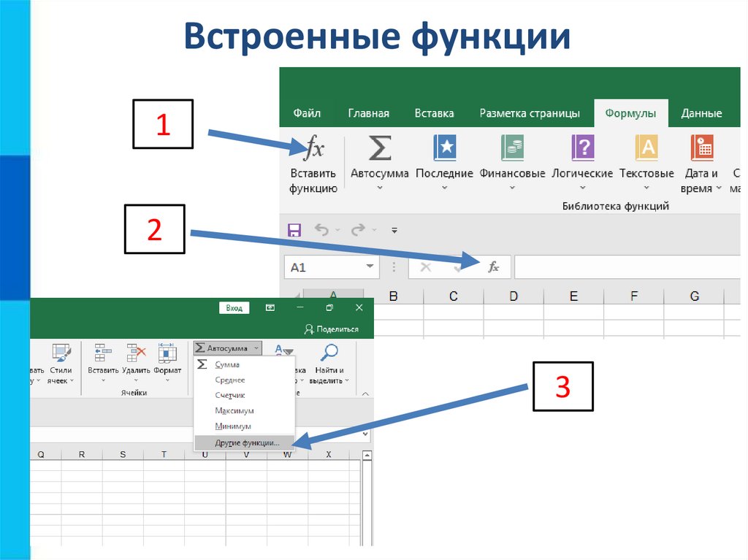Click the vertical scrollbar up arrow
The image size is (748, 560).
(x=367, y=456)
